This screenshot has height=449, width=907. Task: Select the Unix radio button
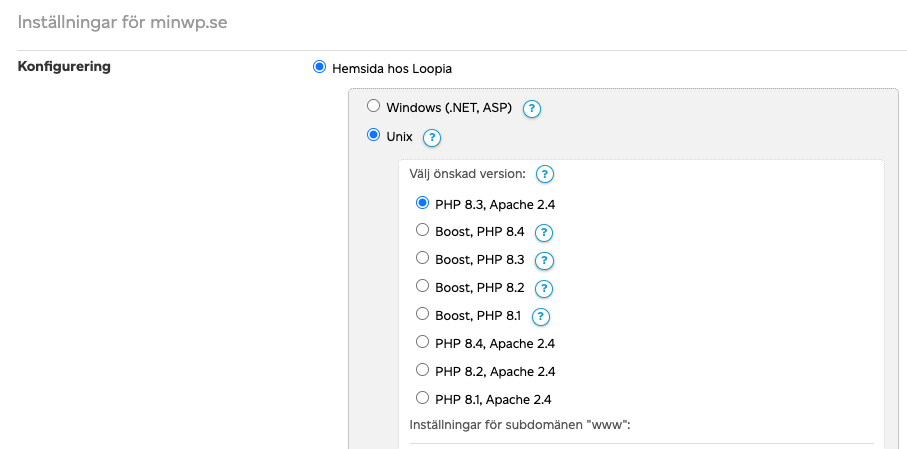[x=373, y=135]
